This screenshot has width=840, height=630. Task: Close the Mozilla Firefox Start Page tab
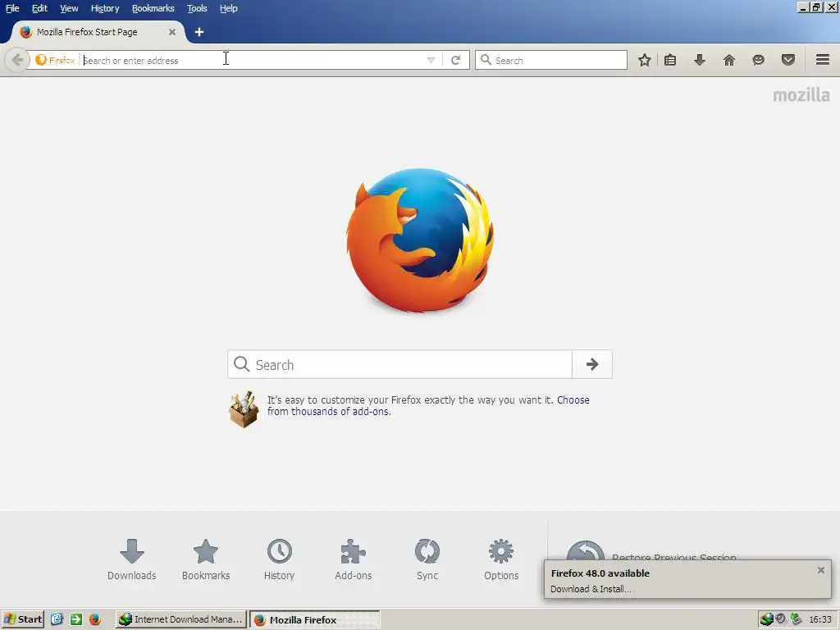pyautogui.click(x=172, y=32)
